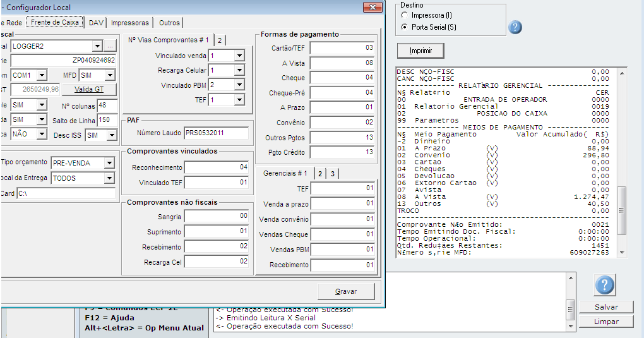Screen dimensions: 644x338
Task: Open the Tipo orçamento PRE-VENDA dropdown
Action: click(109, 163)
